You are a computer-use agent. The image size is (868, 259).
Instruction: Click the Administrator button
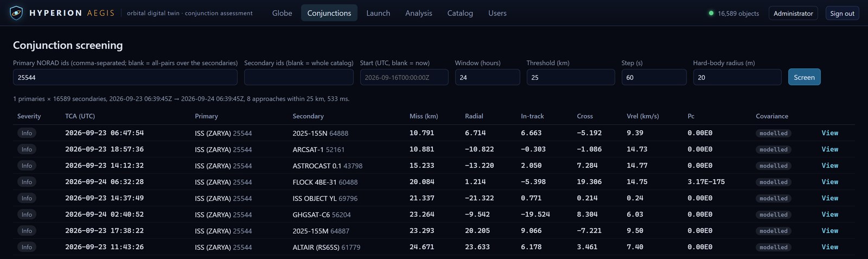[793, 13]
